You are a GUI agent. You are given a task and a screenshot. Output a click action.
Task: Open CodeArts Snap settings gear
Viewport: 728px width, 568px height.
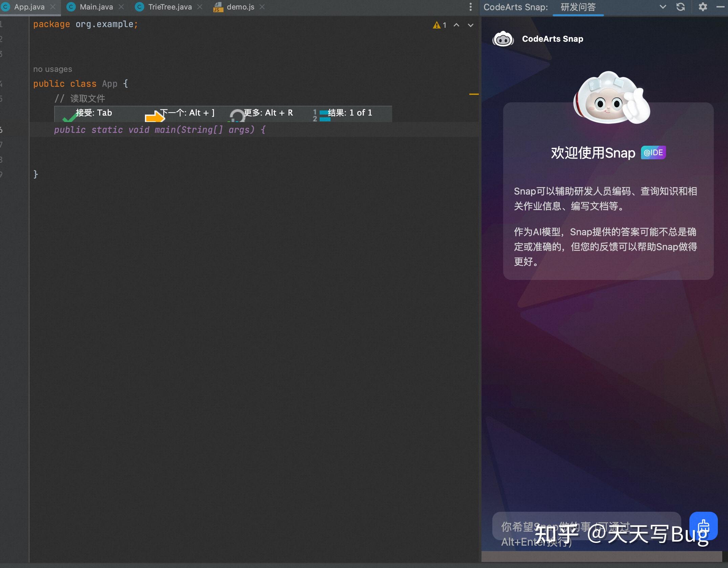click(x=703, y=7)
